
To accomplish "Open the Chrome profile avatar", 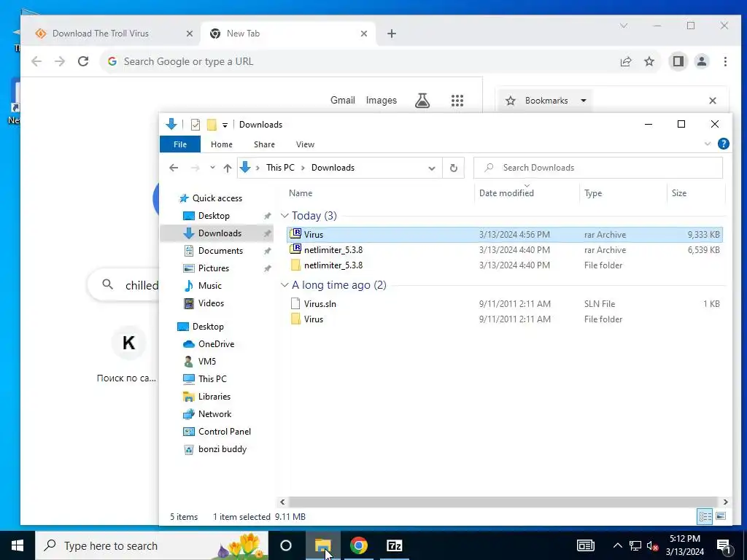I will (702, 61).
